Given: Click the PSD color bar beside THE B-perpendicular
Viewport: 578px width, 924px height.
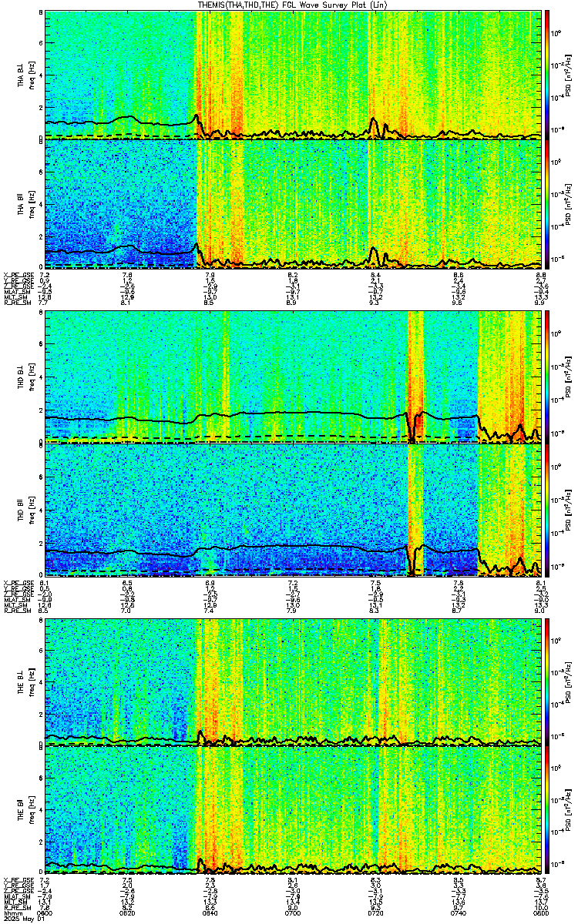Looking at the screenshot, I should (548, 682).
